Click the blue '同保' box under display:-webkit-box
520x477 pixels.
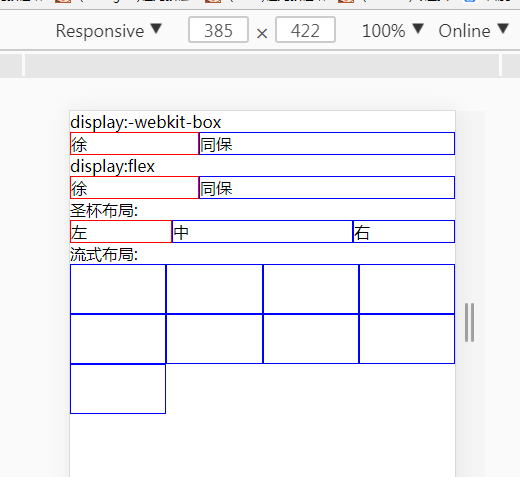pyautogui.click(x=327, y=144)
